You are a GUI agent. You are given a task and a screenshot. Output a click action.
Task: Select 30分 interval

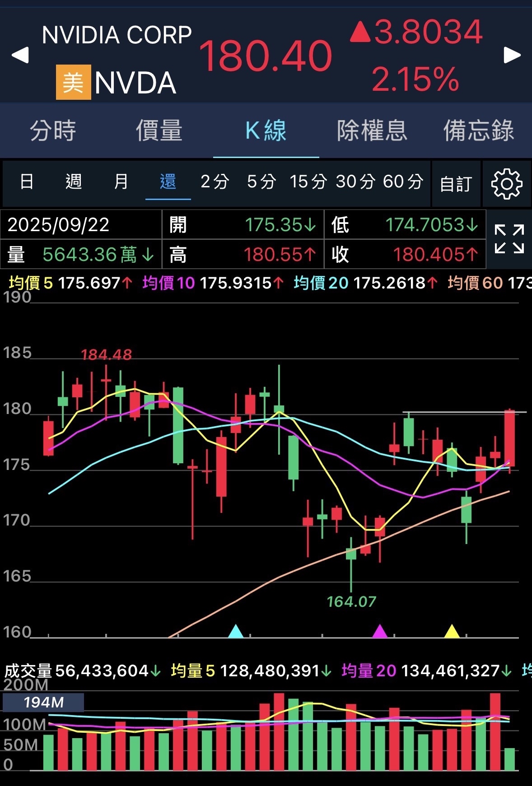tap(355, 181)
